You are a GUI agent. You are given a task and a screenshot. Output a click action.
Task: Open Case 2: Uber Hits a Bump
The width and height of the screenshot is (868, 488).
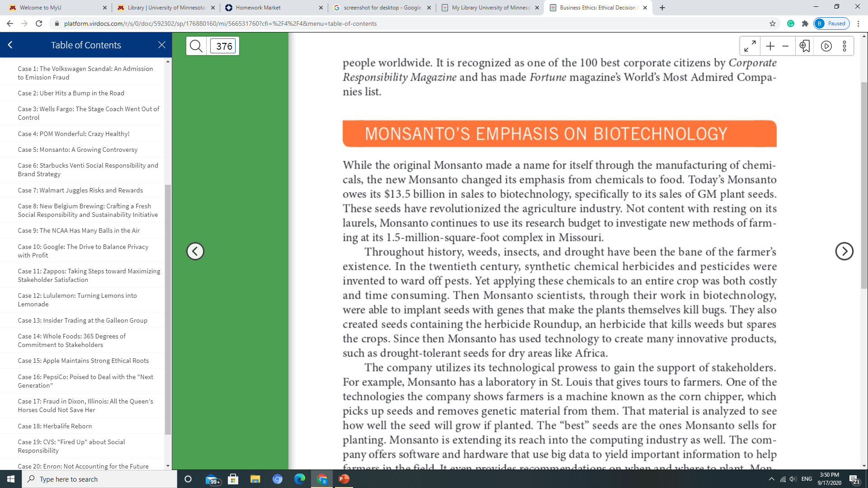tap(71, 93)
